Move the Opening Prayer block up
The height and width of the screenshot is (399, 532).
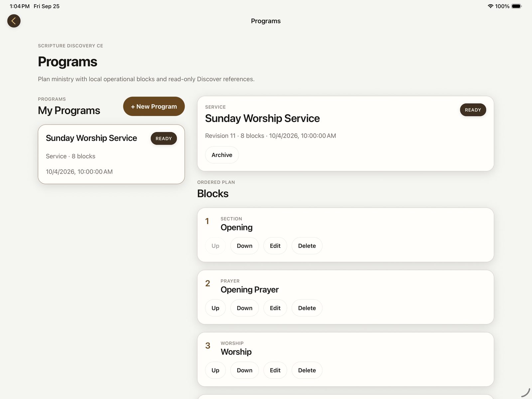[x=215, y=308]
